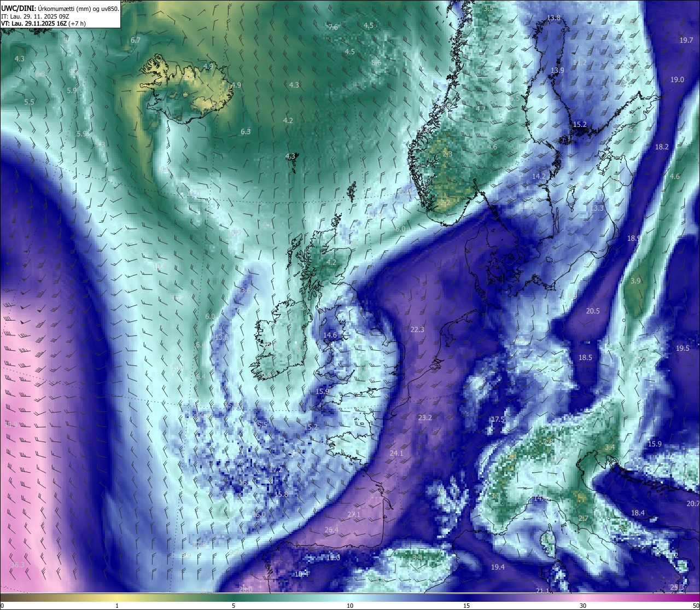This screenshot has height=610, width=700.
Task: Click the 6.7 value label
Action: click(136, 40)
